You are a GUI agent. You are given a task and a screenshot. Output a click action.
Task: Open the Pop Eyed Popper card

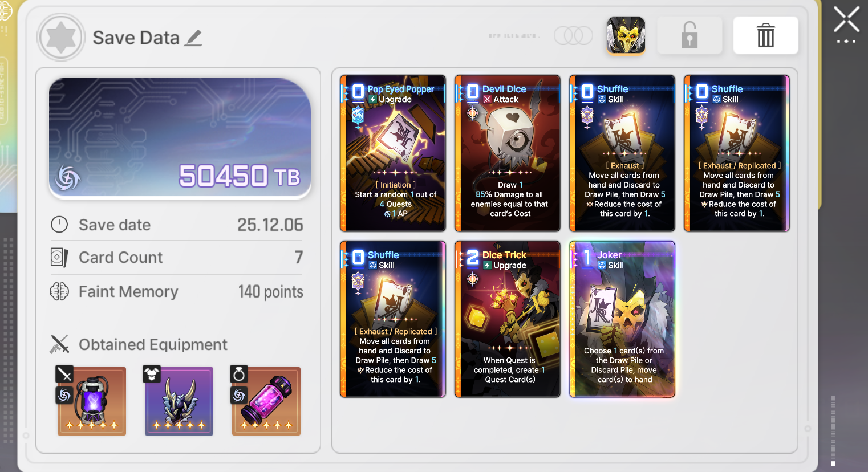click(393, 153)
